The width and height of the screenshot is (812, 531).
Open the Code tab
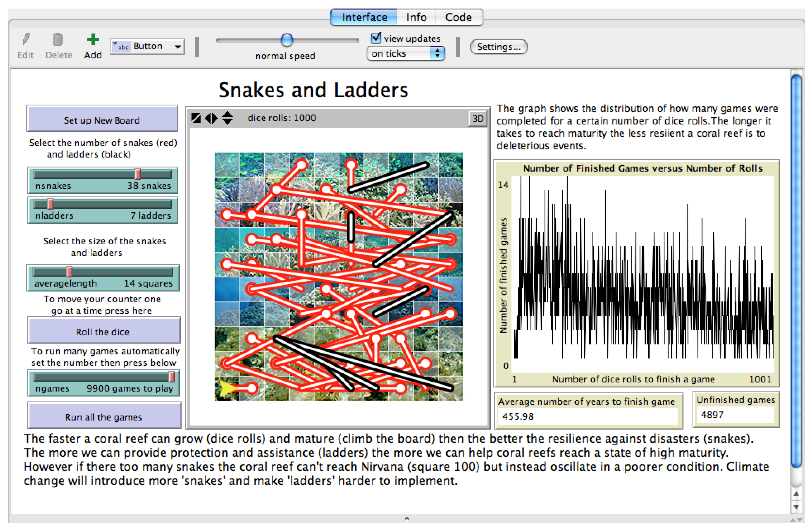click(x=458, y=17)
